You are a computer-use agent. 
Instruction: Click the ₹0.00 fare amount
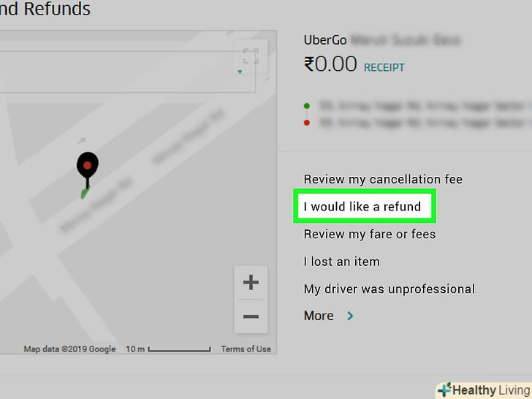click(x=330, y=64)
